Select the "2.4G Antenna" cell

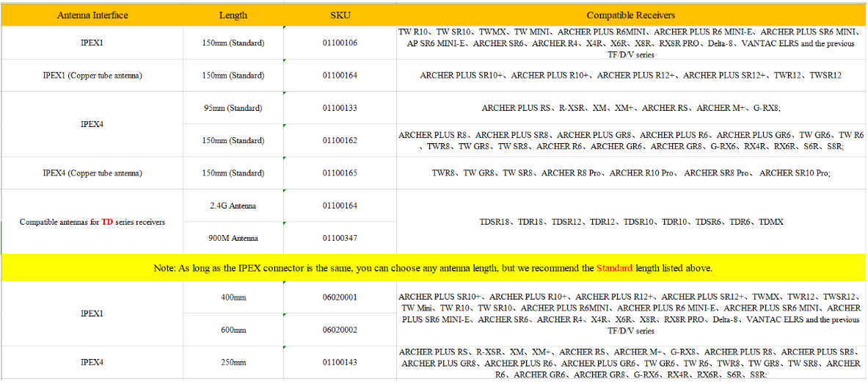pos(233,206)
